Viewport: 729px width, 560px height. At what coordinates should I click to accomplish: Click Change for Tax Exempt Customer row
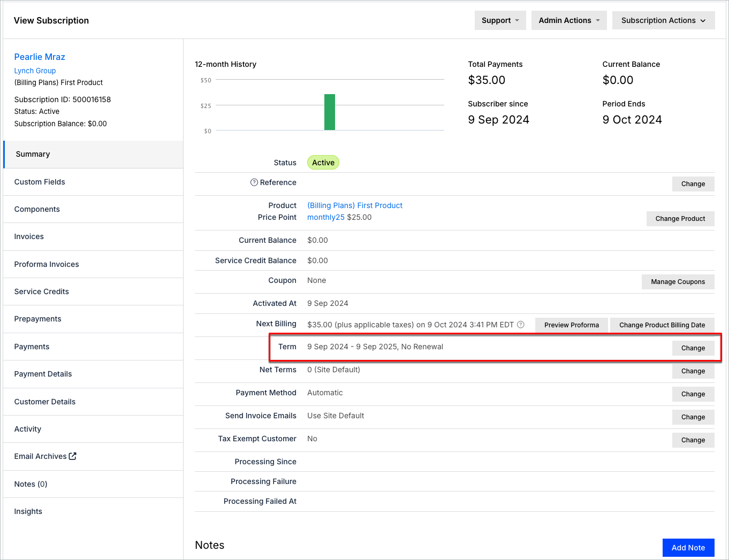pos(693,440)
